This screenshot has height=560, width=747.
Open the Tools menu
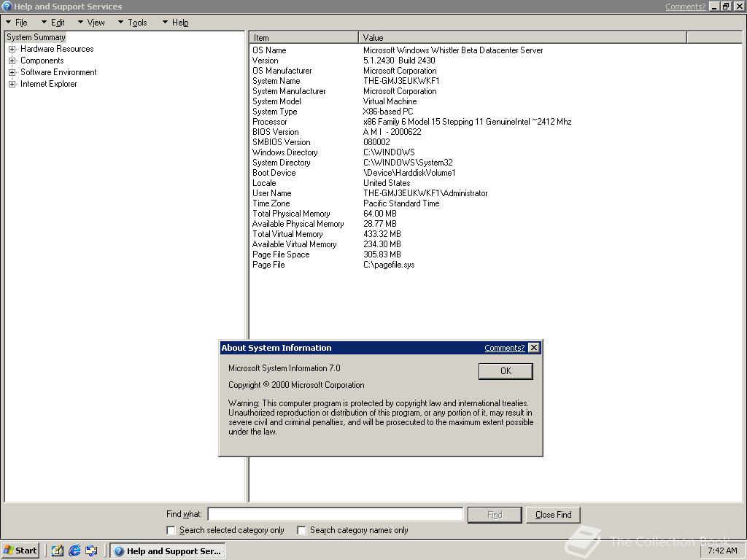133,23
